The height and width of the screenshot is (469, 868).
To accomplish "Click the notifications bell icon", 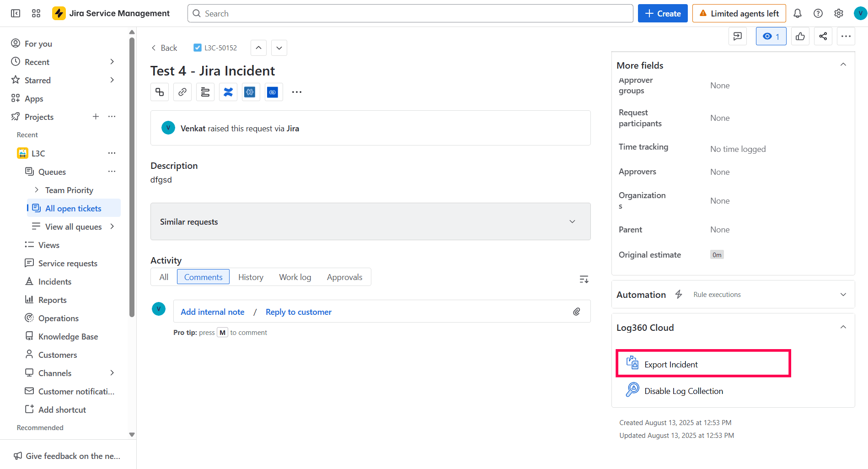I will 798,13.
